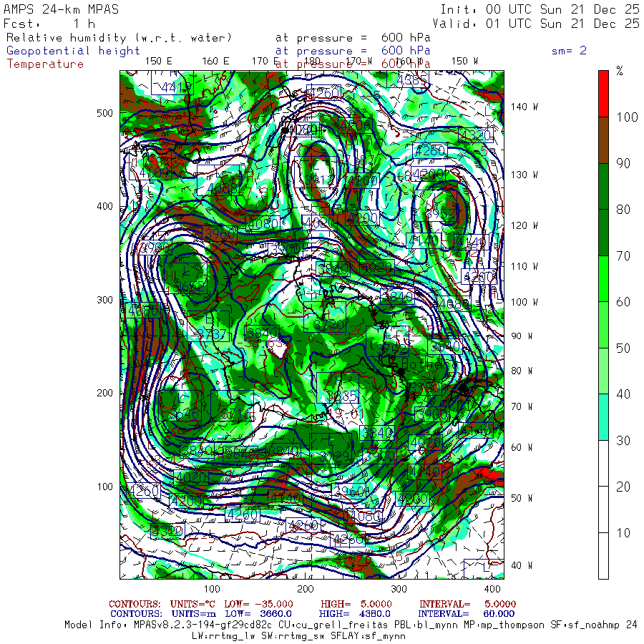The width and height of the screenshot is (644, 644).
Task: Click the y-axis tick label 300
Action: 104,300
